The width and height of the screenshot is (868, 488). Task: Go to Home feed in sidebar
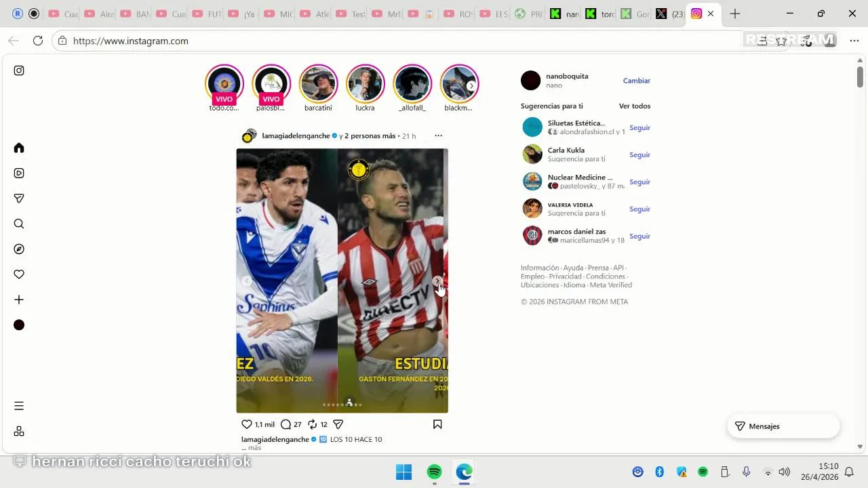19,148
